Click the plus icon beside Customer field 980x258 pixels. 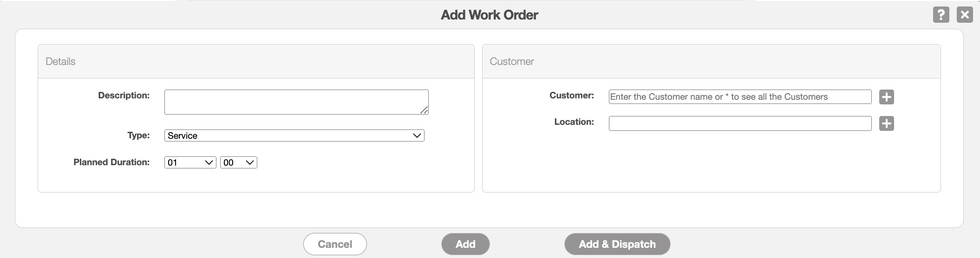tap(886, 97)
